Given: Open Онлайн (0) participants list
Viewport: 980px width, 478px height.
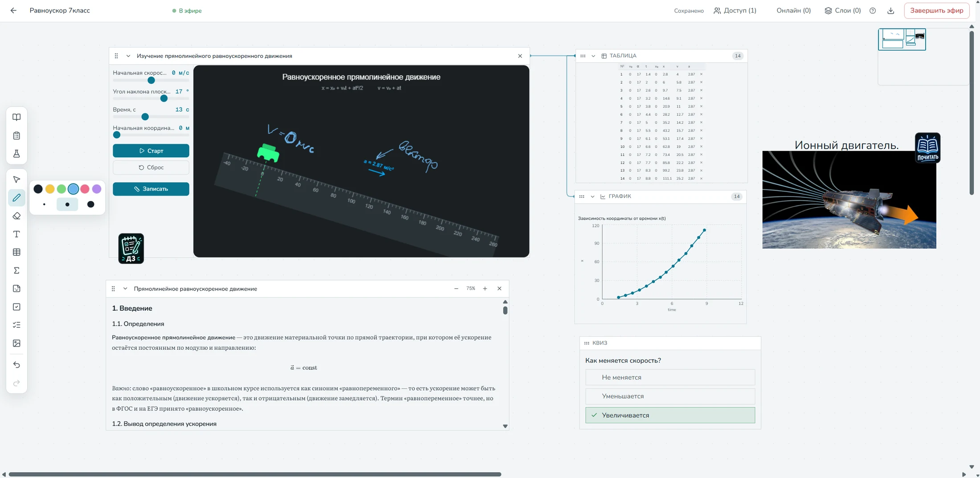Looking at the screenshot, I should (793, 11).
